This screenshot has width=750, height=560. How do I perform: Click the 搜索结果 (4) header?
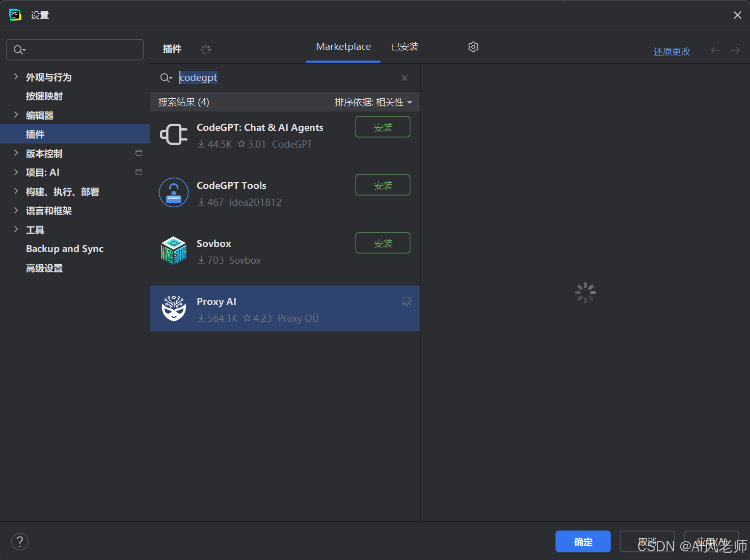183,102
